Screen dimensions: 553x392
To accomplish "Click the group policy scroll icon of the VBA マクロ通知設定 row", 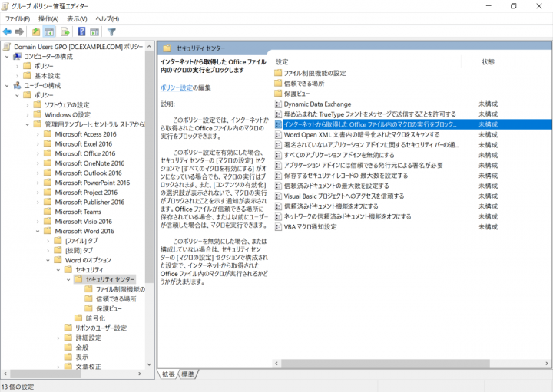I will tap(278, 227).
